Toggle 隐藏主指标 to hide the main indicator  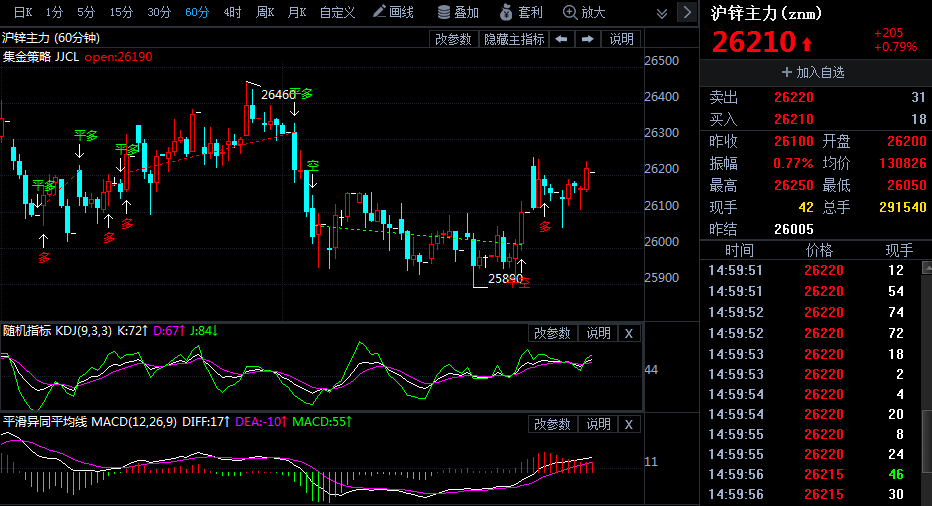pyautogui.click(x=514, y=39)
